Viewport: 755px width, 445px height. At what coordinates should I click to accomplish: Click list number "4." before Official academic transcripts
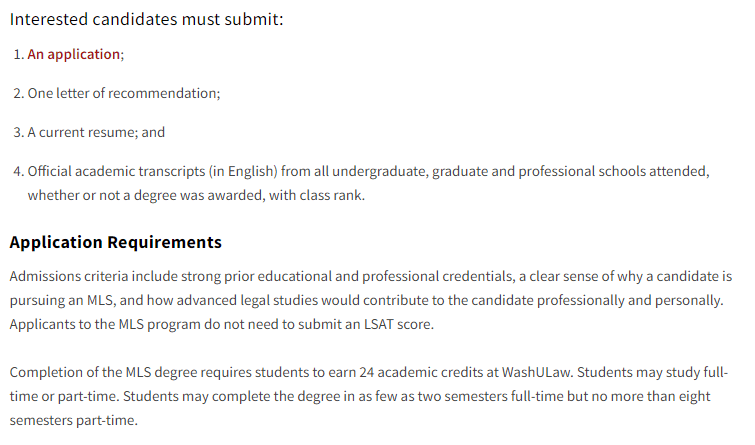click(19, 171)
